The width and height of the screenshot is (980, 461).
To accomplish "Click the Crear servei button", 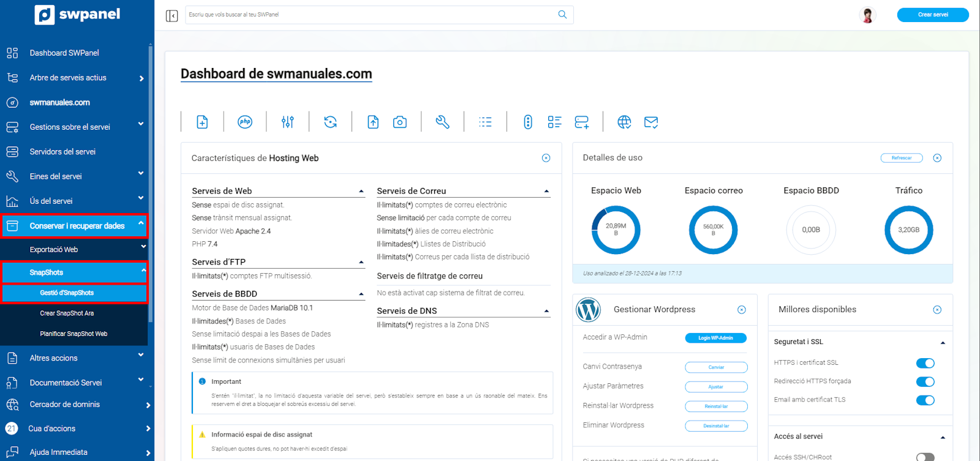I will coord(932,15).
